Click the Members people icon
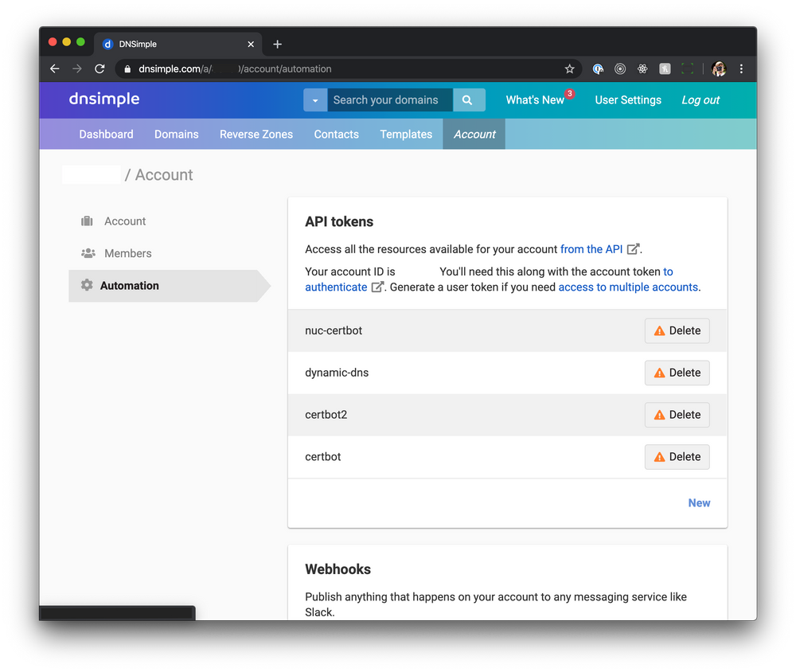 [x=88, y=253]
